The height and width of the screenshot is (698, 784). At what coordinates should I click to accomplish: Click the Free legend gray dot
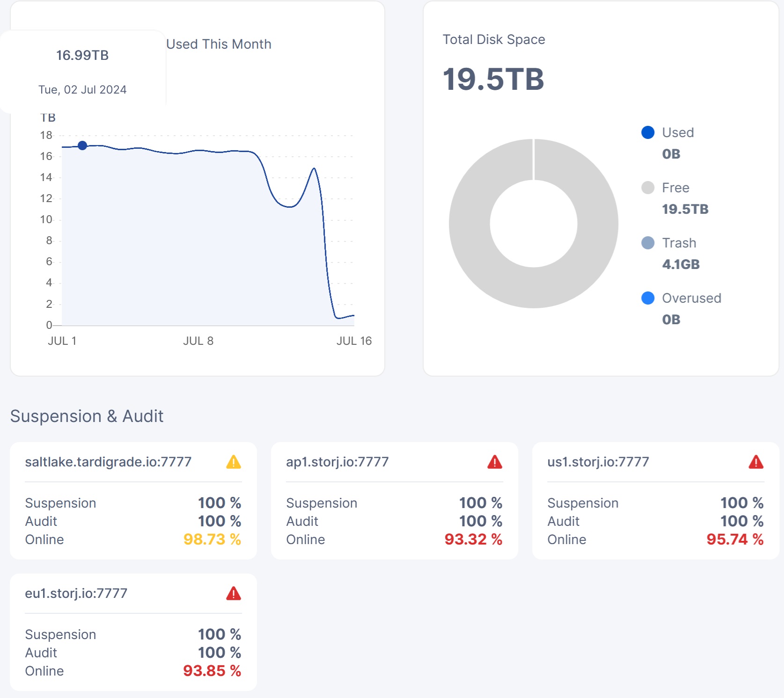tap(648, 188)
